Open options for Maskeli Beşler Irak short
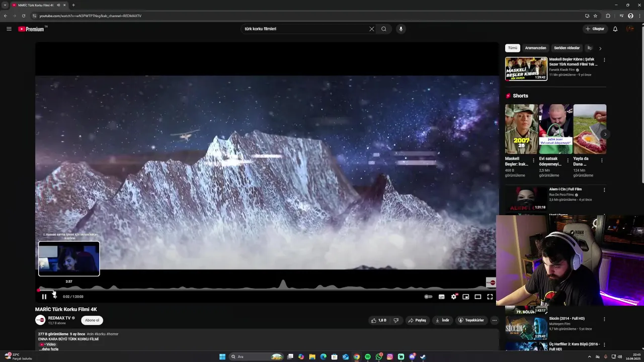 (x=534, y=160)
